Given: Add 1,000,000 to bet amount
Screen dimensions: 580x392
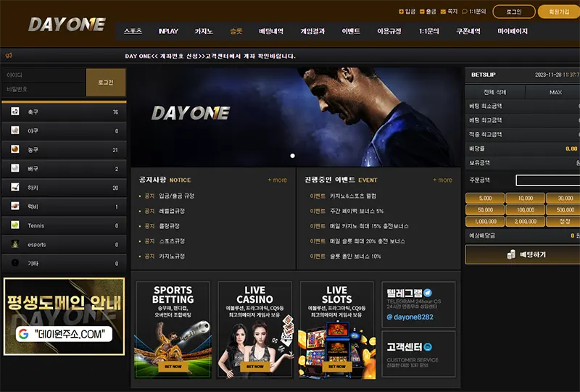Looking at the screenshot, I should tap(485, 221).
